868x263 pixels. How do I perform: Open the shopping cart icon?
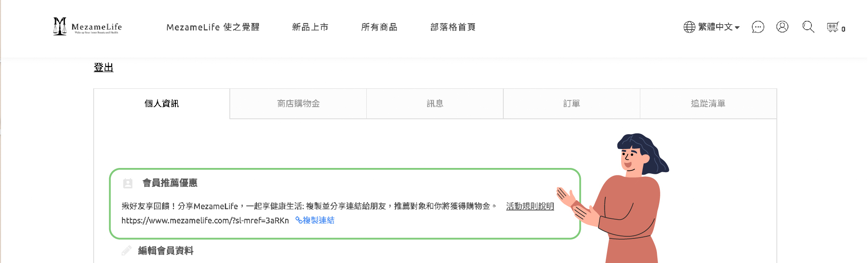pyautogui.click(x=833, y=27)
